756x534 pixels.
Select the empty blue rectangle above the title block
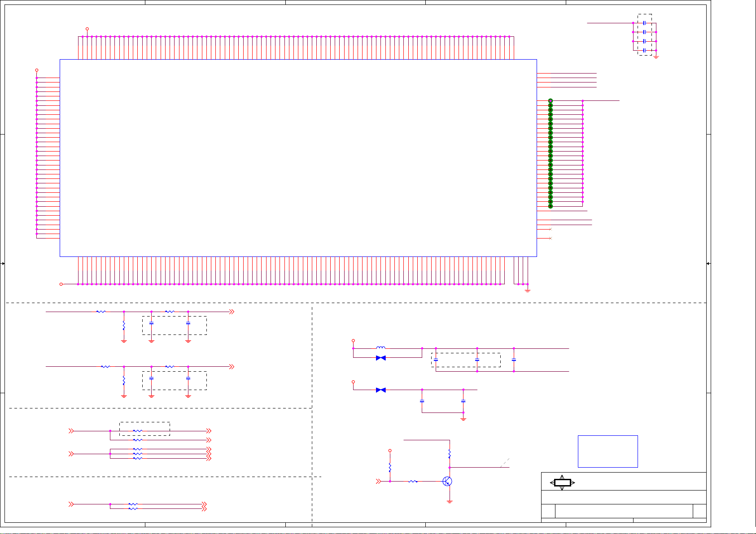[x=608, y=452]
